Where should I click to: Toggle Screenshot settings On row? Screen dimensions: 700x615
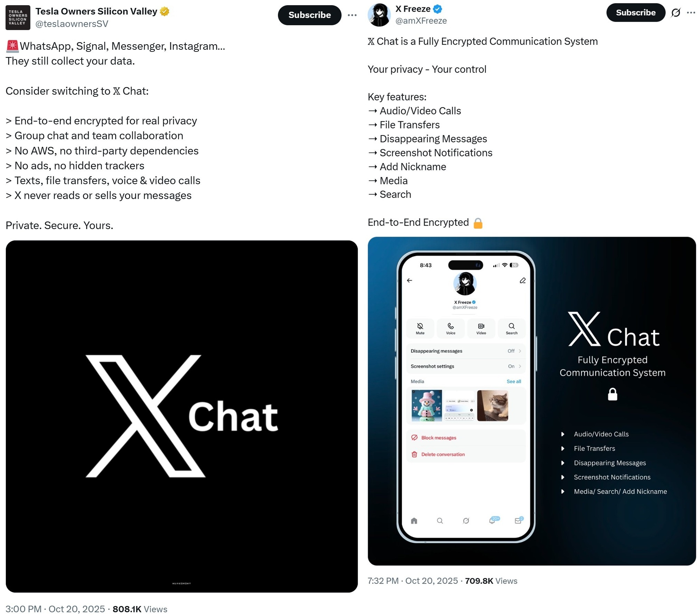pyautogui.click(x=466, y=366)
